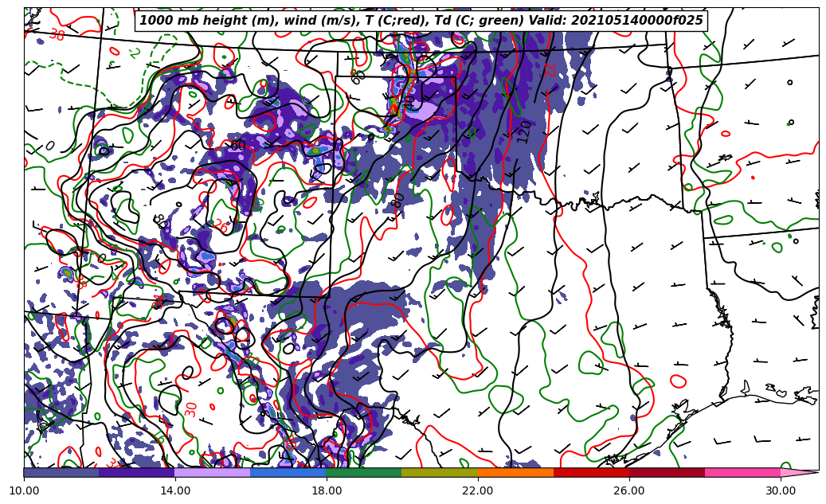Click the 10.00 colorbar tick label
The image size is (826, 504).
pos(24,490)
